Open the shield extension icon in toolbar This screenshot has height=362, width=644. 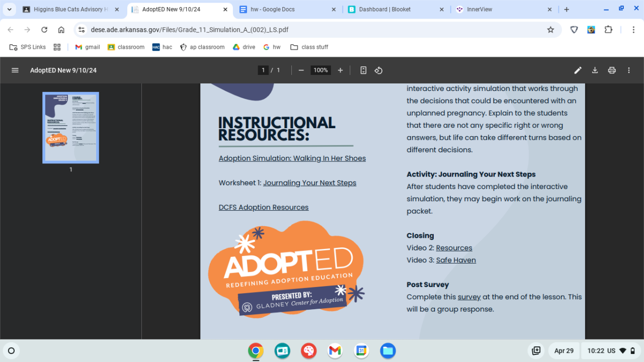tap(574, 30)
